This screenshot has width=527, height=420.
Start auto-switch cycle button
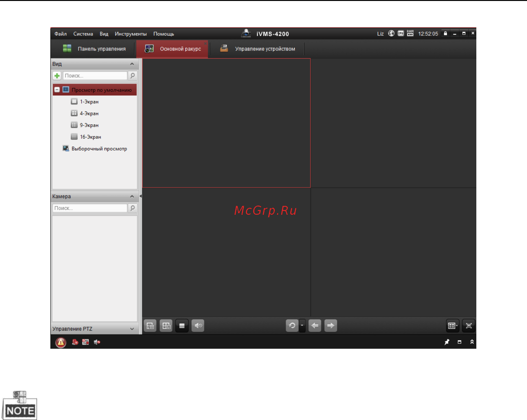click(292, 326)
